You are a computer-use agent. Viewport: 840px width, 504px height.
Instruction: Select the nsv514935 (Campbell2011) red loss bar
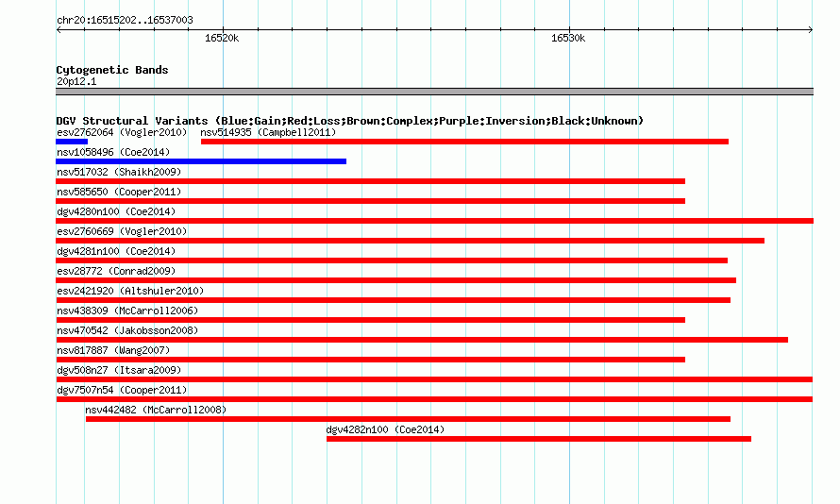click(464, 142)
